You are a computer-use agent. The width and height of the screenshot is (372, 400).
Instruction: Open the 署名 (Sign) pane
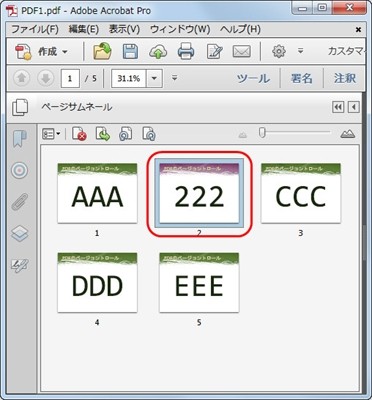pyautogui.click(x=301, y=79)
